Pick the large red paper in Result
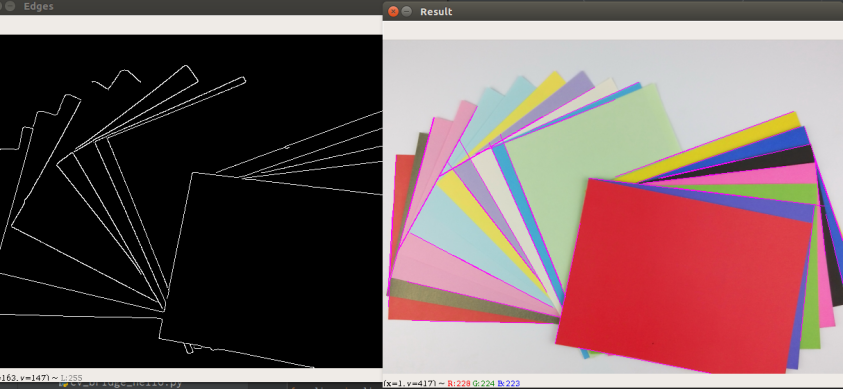 click(x=683, y=274)
